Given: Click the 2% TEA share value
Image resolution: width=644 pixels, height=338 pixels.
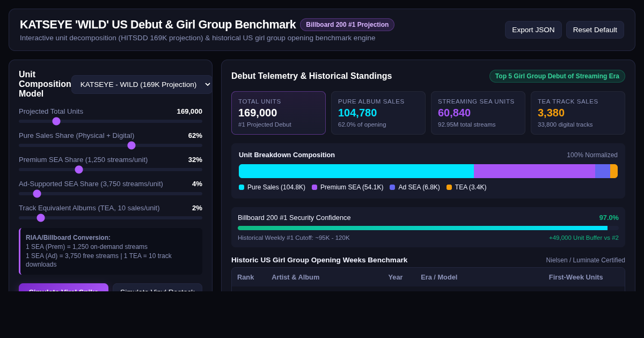Looking at the screenshot, I should point(197,208).
